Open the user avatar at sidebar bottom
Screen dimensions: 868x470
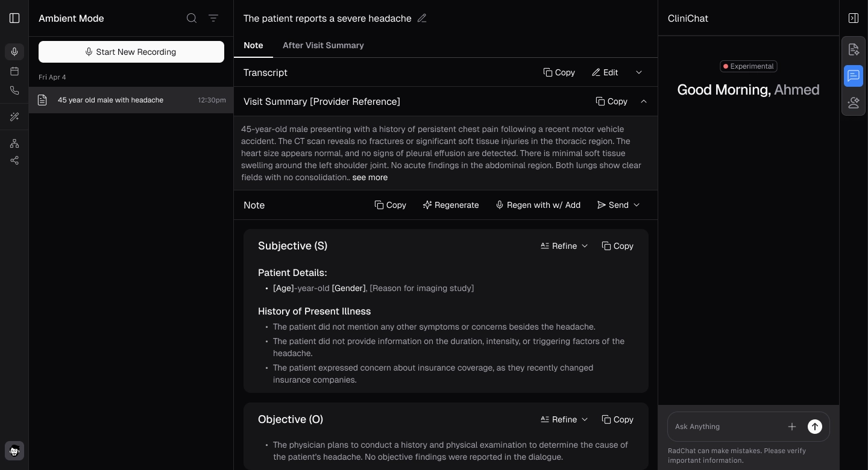[x=14, y=451]
